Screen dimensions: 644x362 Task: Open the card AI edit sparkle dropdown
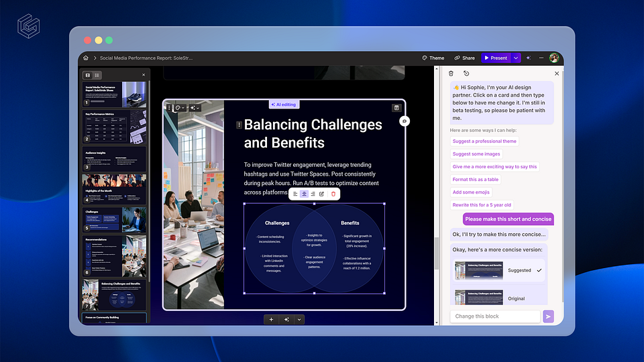pos(195,107)
